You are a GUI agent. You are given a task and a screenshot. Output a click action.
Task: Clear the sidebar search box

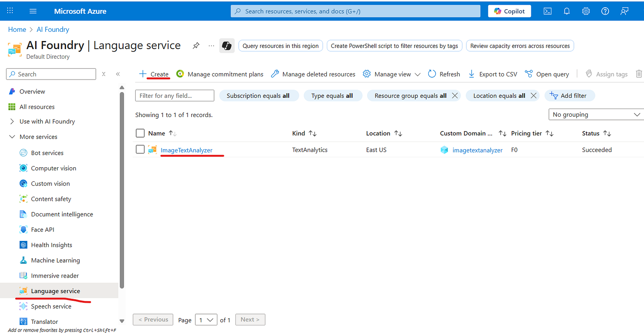click(x=103, y=74)
